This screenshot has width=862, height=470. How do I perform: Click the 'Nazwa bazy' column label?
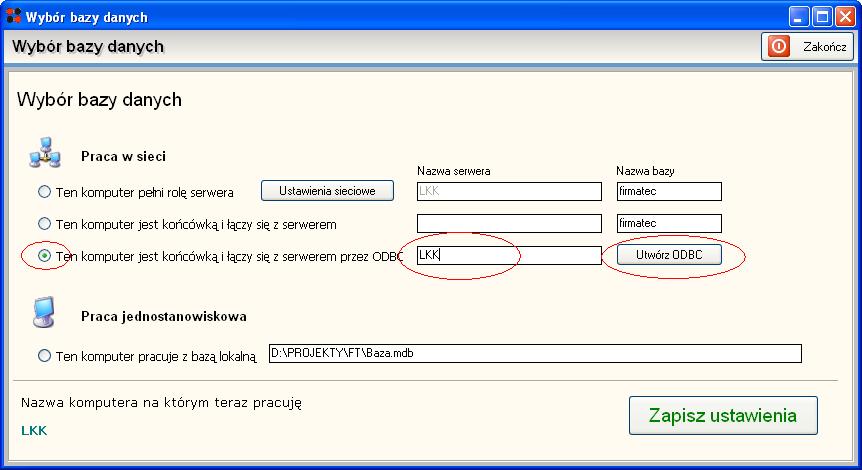click(645, 171)
